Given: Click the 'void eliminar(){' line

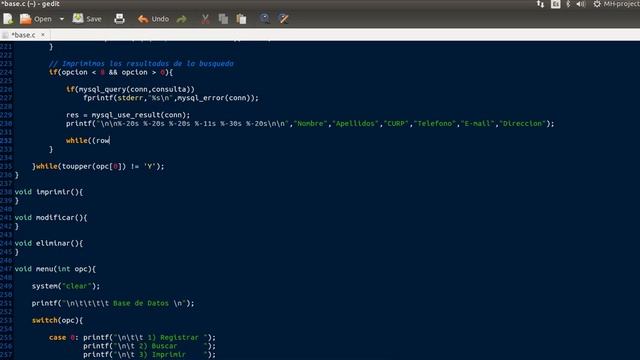Looking at the screenshot, I should 49,243.
